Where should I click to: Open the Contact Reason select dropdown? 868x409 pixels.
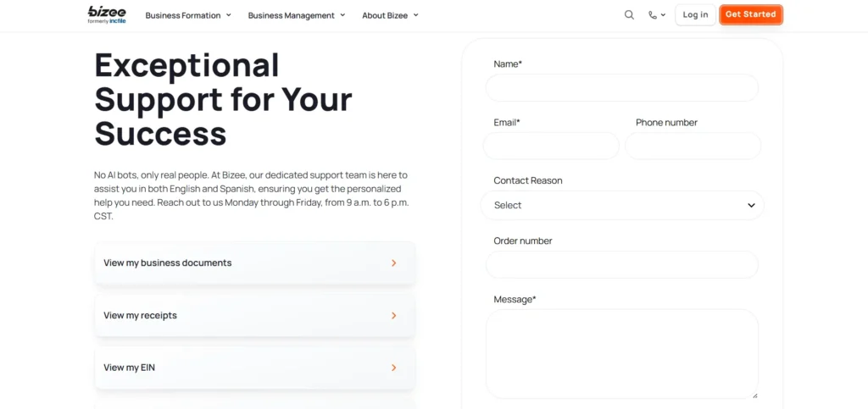tap(622, 205)
